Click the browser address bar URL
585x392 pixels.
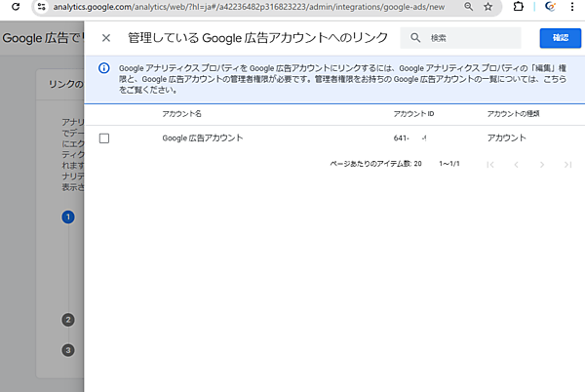[x=244, y=7]
